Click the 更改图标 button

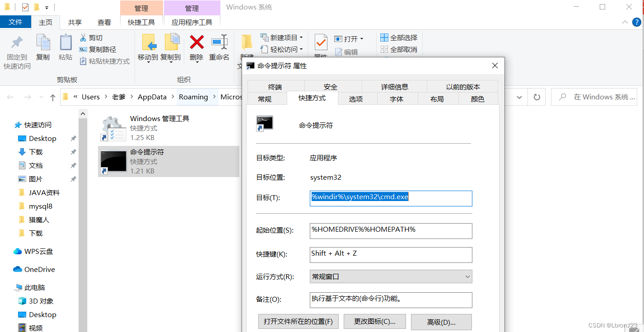374,321
